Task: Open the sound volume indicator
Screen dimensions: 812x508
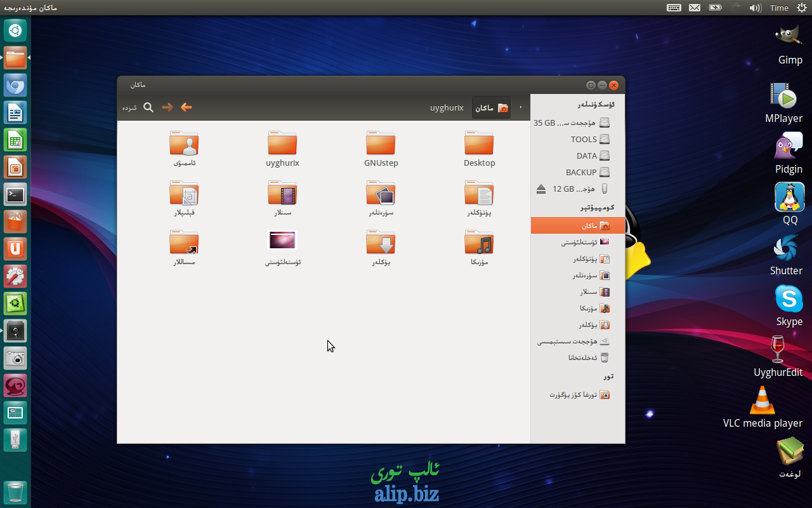Action: pos(755,8)
